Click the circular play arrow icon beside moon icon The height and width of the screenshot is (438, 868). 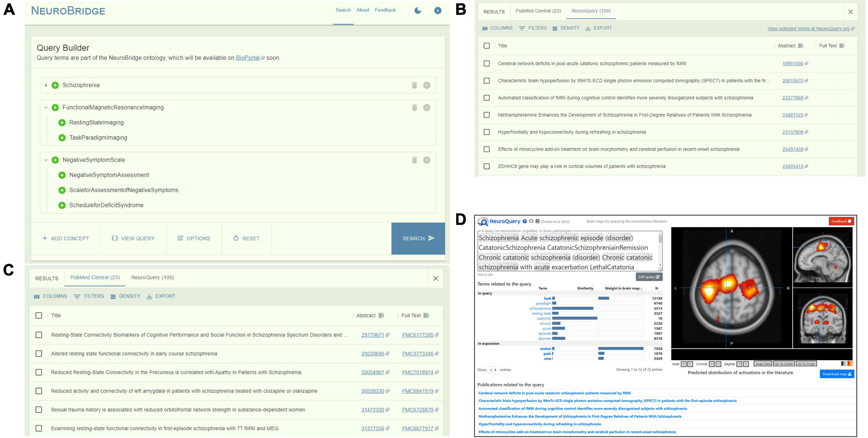pyautogui.click(x=438, y=11)
